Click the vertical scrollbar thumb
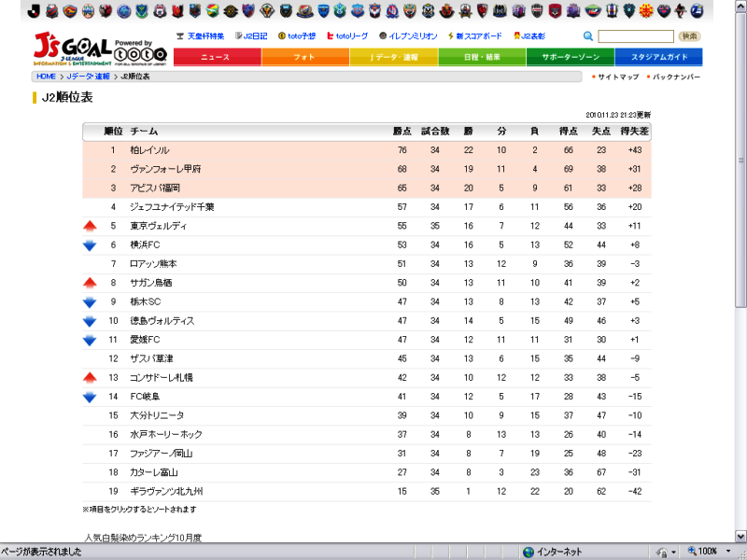 tap(740, 161)
